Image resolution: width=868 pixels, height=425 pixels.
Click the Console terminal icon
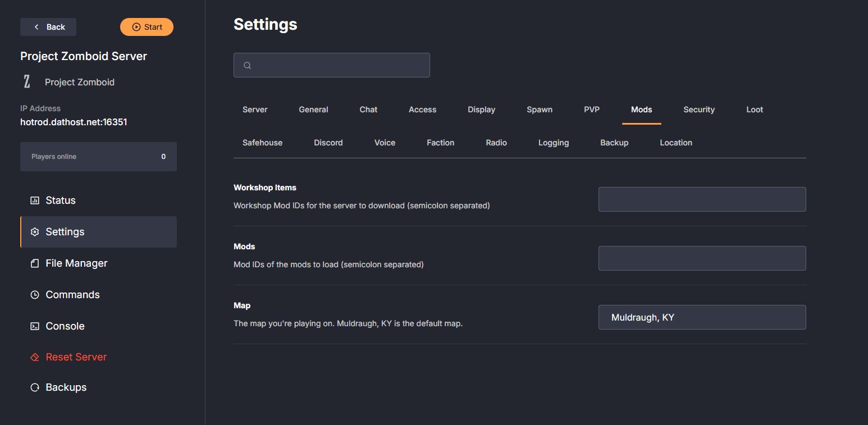point(35,326)
